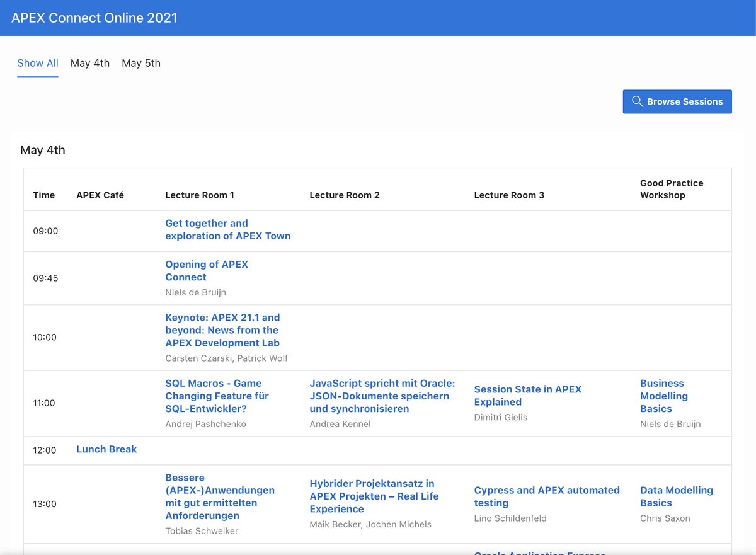The image size is (756, 555).
Task: Click the Lunch Break link
Action: [x=106, y=449]
